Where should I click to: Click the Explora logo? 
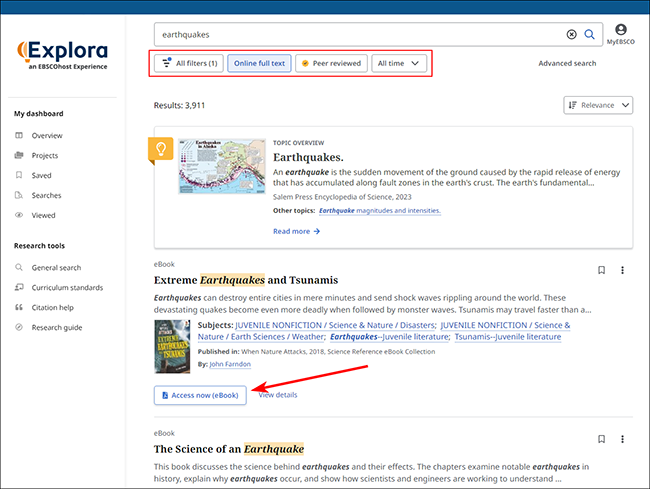point(63,55)
